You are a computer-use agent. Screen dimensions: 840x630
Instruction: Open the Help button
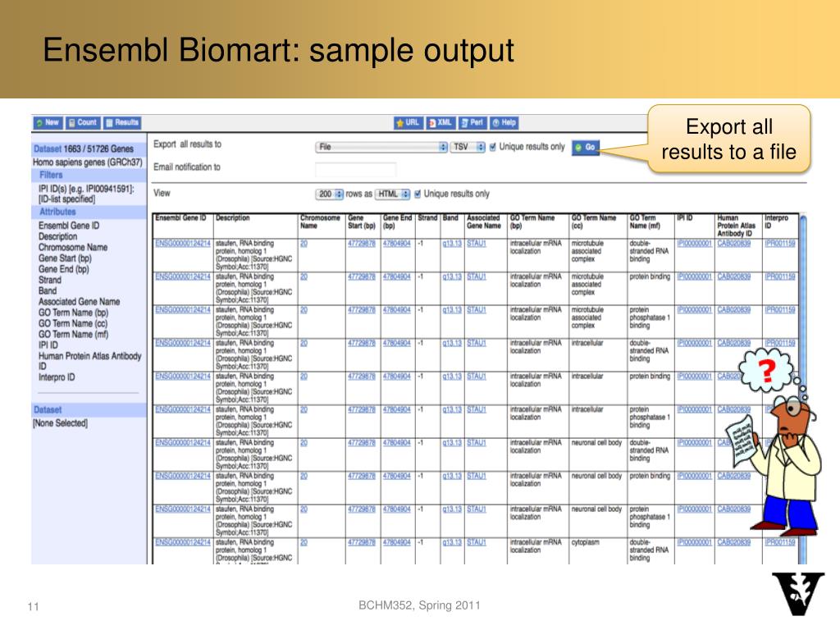pyautogui.click(x=504, y=123)
